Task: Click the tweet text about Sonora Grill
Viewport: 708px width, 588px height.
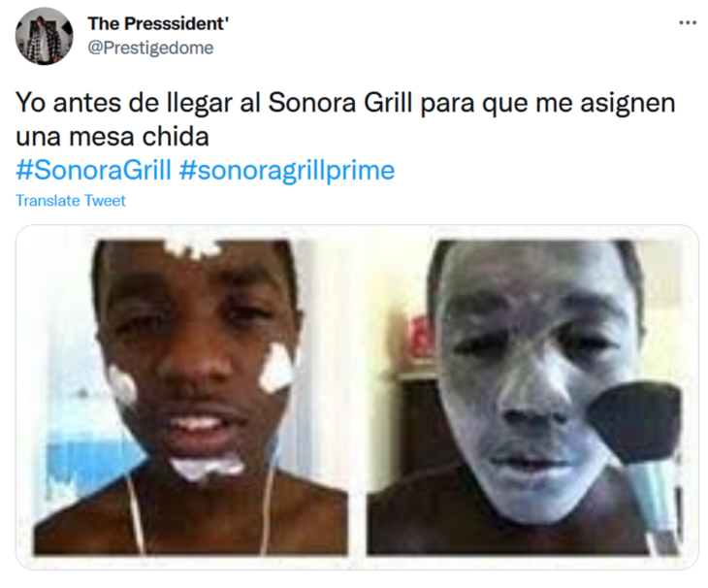Action: click(x=345, y=119)
